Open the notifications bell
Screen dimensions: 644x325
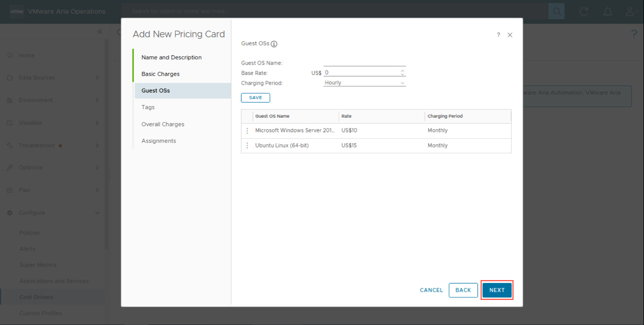(x=607, y=12)
